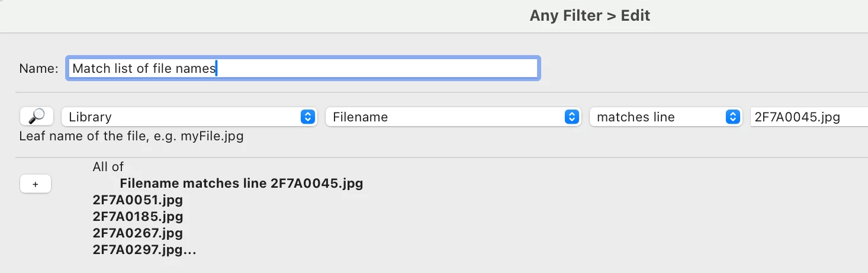Viewport: 868px width, 273px height.
Task: Select the Filename matches line rule row
Action: click(241, 184)
